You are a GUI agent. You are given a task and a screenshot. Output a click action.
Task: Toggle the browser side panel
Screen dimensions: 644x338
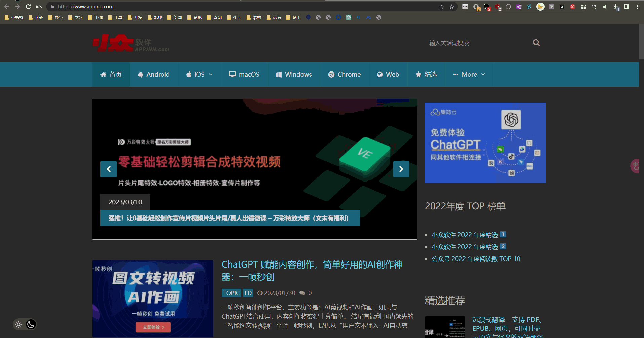(627, 7)
